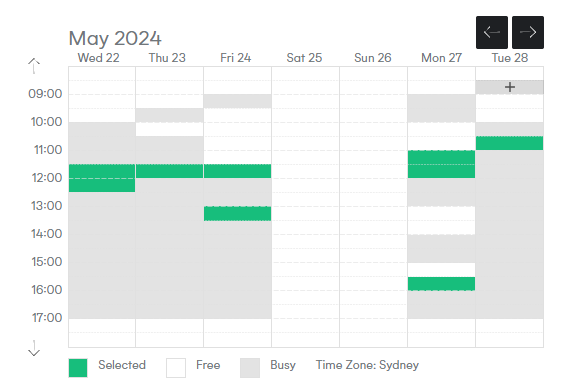Click the Mon 27 day header
This screenshot has height=387, width=570.
pos(441,58)
